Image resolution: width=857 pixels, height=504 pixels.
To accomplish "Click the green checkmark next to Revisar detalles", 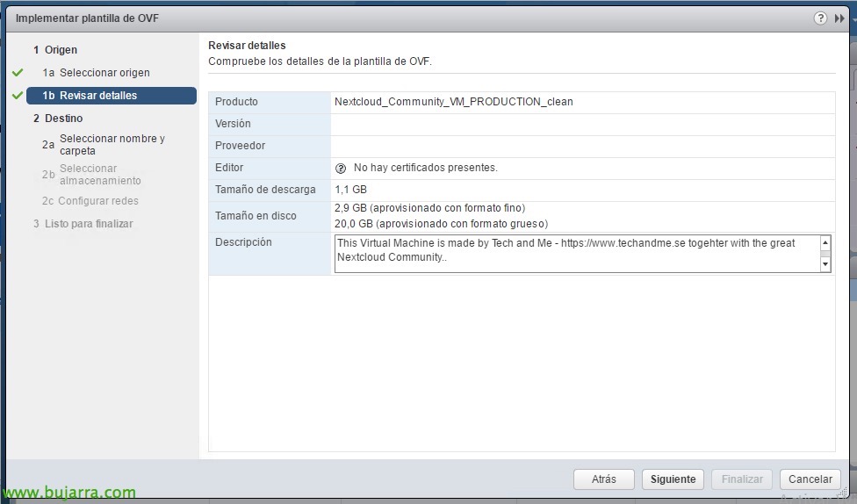I will (18, 95).
